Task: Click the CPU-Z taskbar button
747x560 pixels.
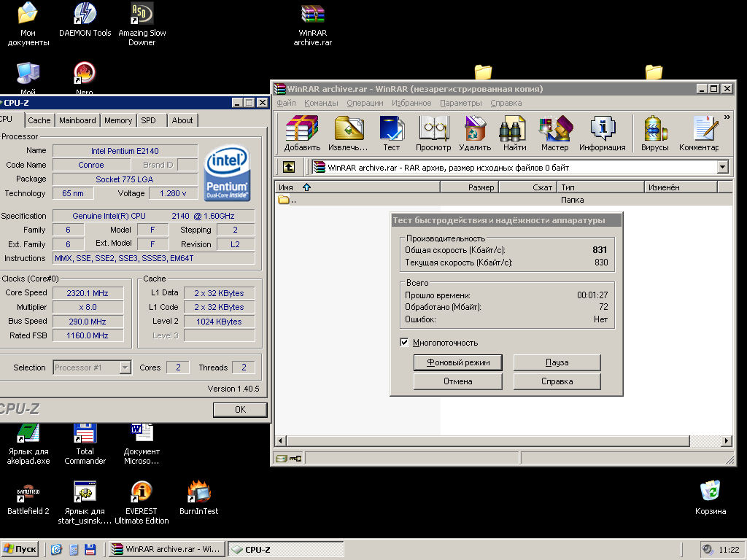Action: [x=286, y=549]
